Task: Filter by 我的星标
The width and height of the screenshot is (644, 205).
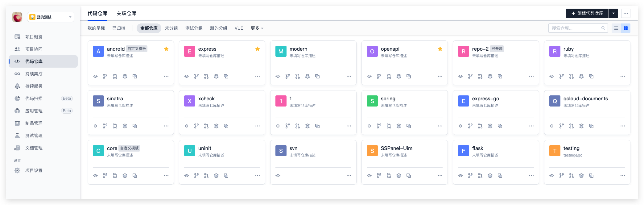Action: [x=96, y=28]
